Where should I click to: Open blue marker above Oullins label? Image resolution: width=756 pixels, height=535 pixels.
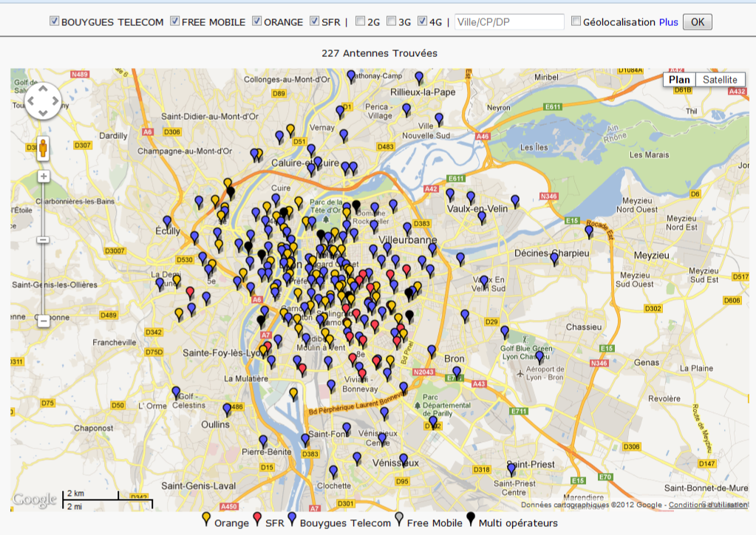pos(227,409)
